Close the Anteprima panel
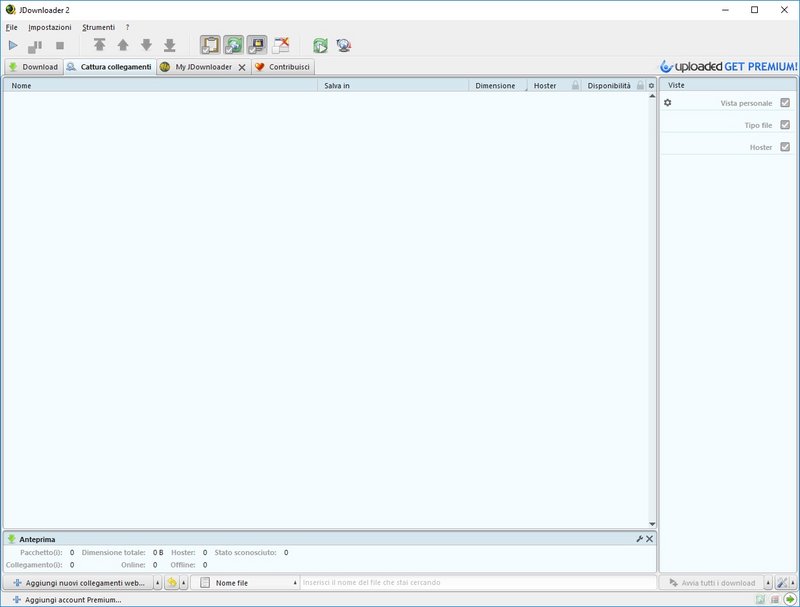 tap(649, 539)
